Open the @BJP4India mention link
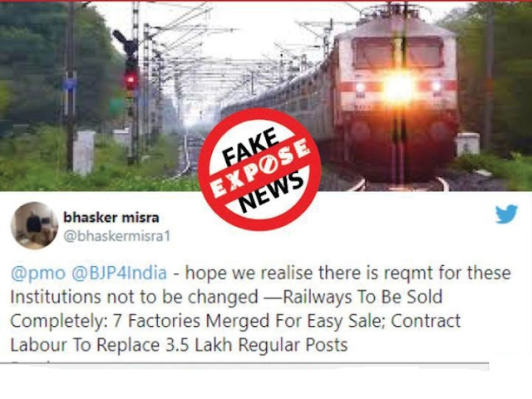532x399 pixels. 119,273
